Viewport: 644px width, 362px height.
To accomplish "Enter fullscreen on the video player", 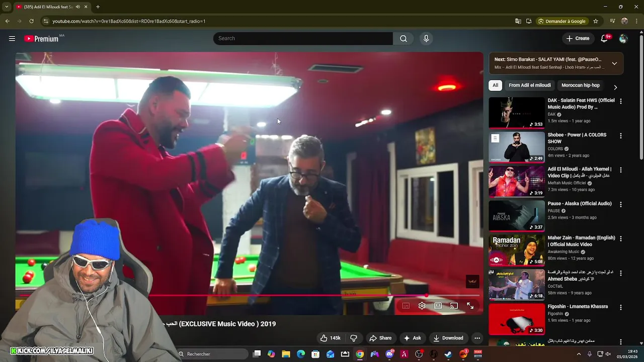I will [x=470, y=306].
